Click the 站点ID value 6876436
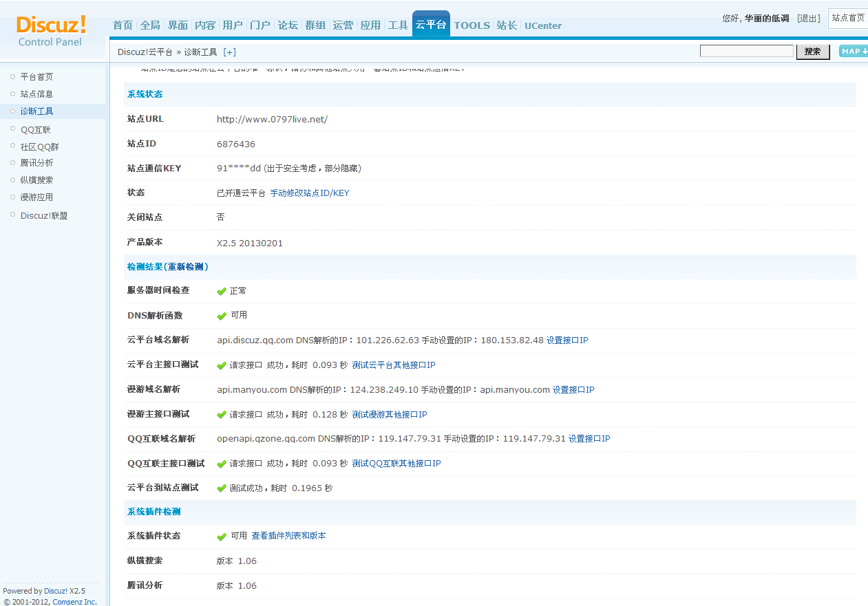 tap(236, 144)
